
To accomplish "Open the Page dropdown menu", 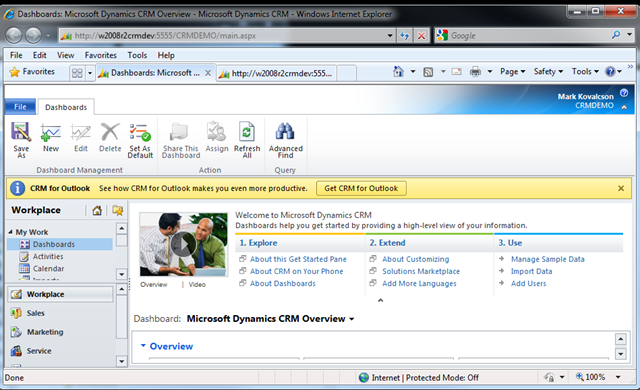I will click(x=513, y=72).
